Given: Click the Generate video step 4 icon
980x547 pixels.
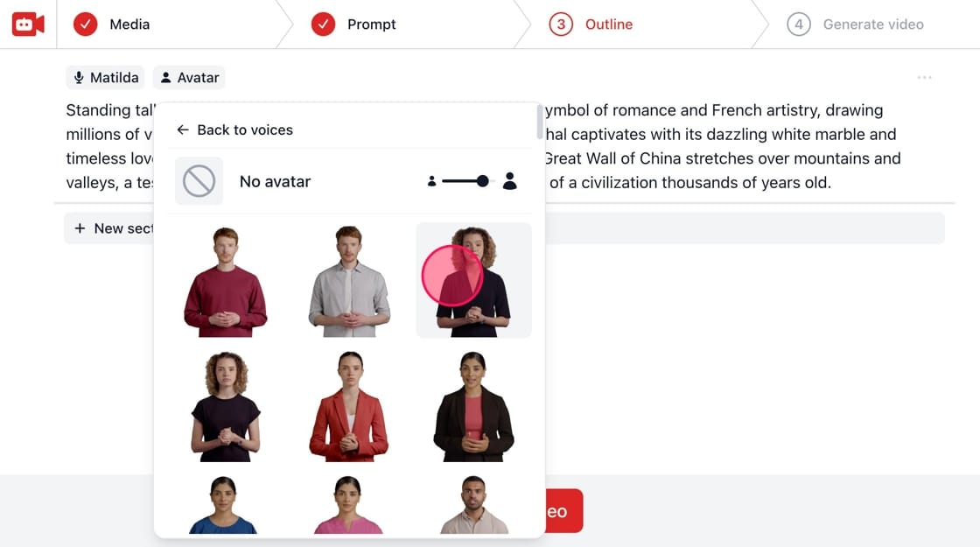Looking at the screenshot, I should [799, 25].
